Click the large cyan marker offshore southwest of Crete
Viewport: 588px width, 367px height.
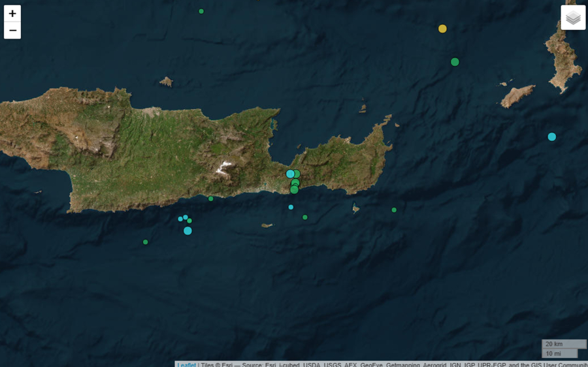click(188, 231)
